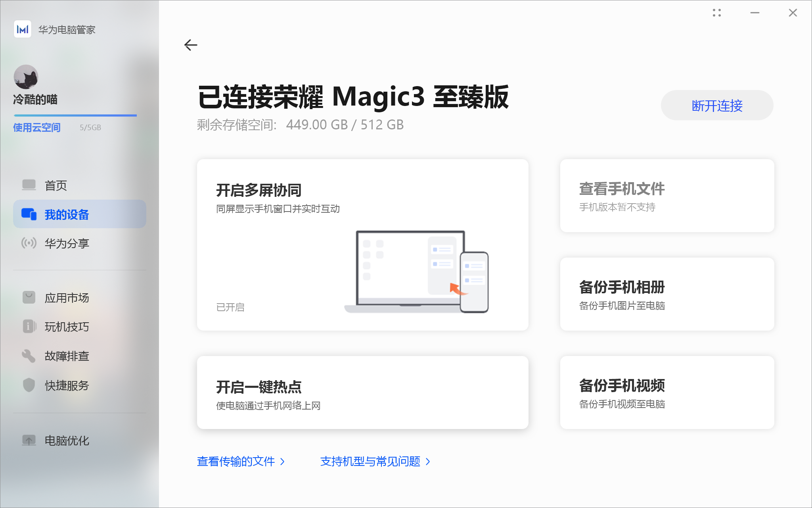812x508 pixels.
Task: Open the 备份手机相册 card
Action: click(x=667, y=294)
